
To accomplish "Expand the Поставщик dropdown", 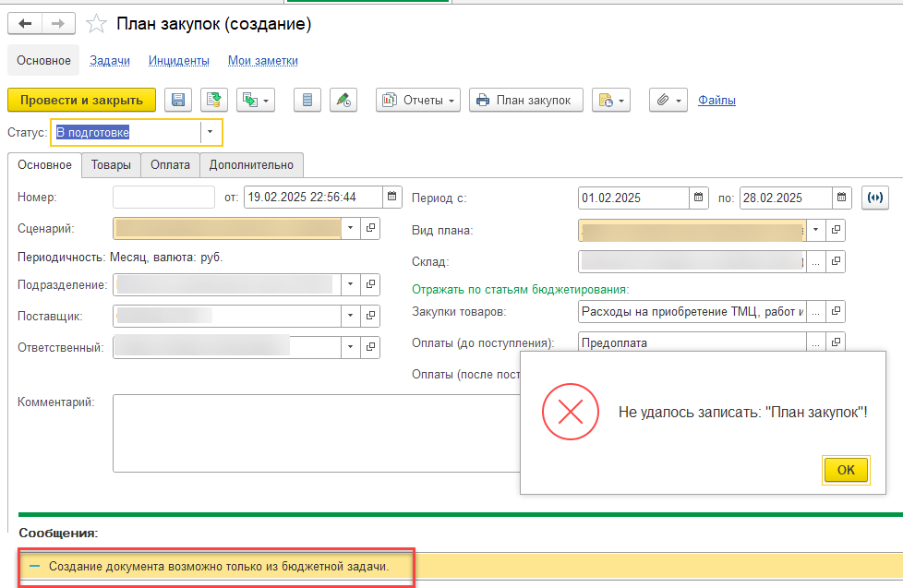I will 350,316.
